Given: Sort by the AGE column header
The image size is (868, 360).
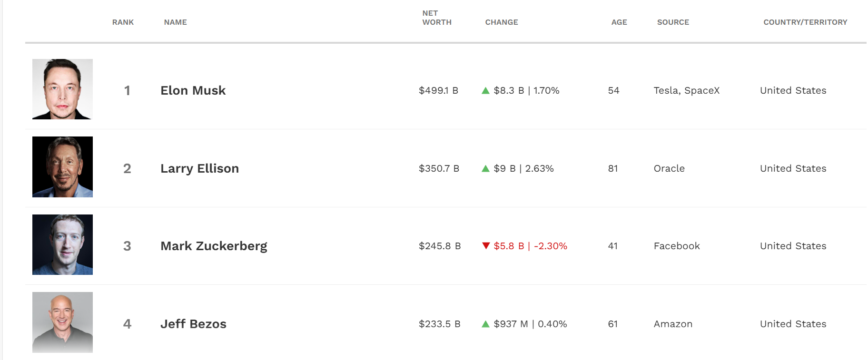Looking at the screenshot, I should click(x=619, y=22).
